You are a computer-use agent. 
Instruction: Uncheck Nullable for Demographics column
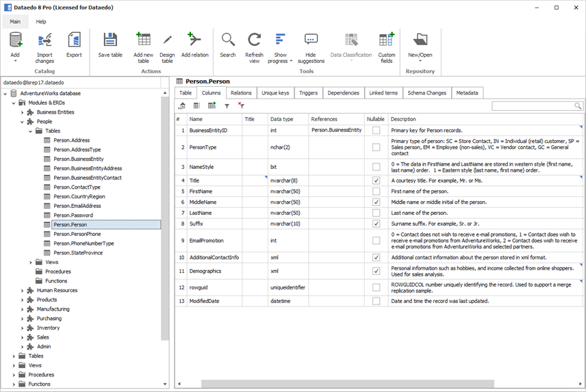(x=376, y=271)
